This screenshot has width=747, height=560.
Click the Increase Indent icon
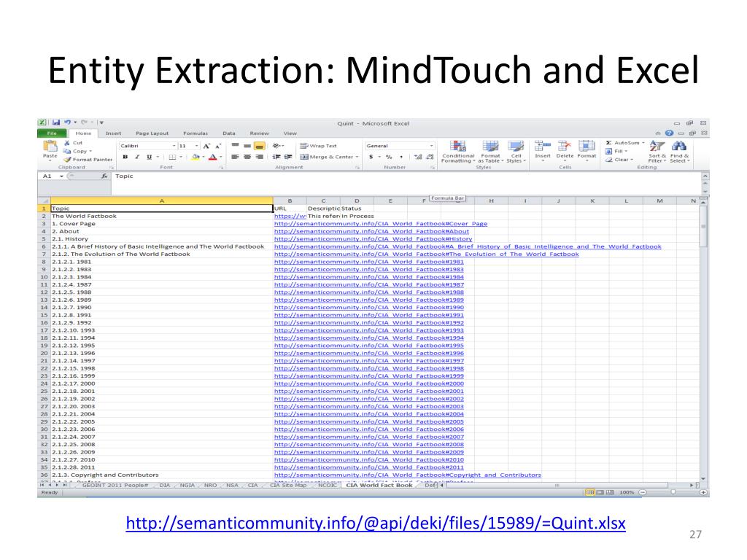(288, 157)
